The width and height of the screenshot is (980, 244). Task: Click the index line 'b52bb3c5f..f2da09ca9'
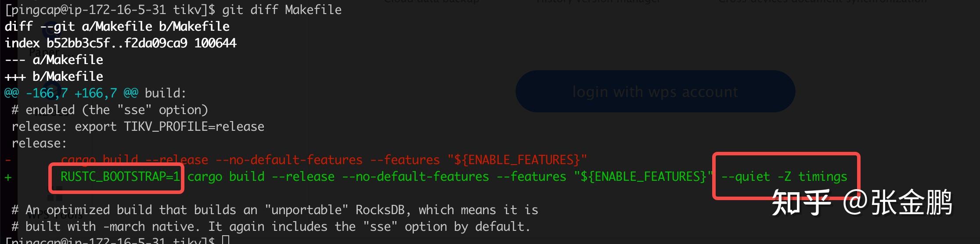pos(117,43)
